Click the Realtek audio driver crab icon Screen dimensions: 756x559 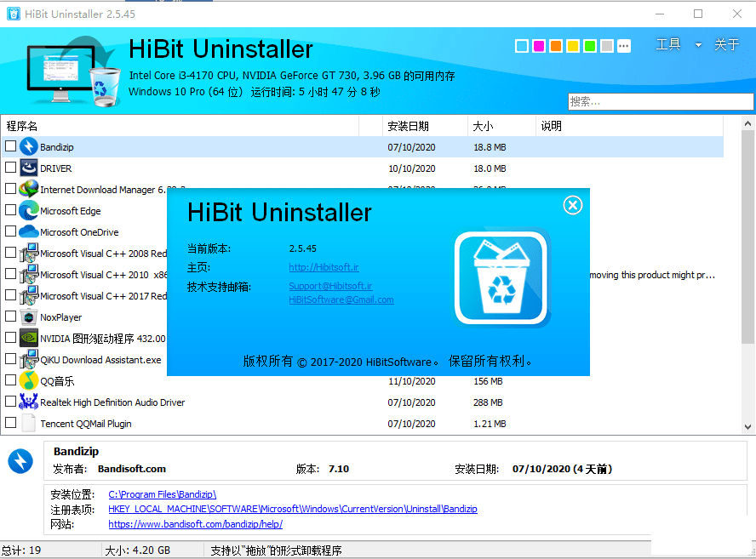(29, 402)
